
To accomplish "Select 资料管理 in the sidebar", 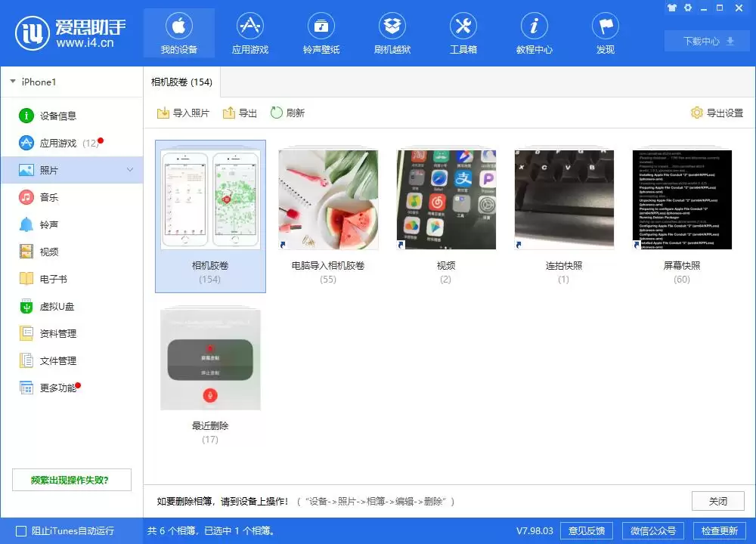I will pyautogui.click(x=71, y=333).
